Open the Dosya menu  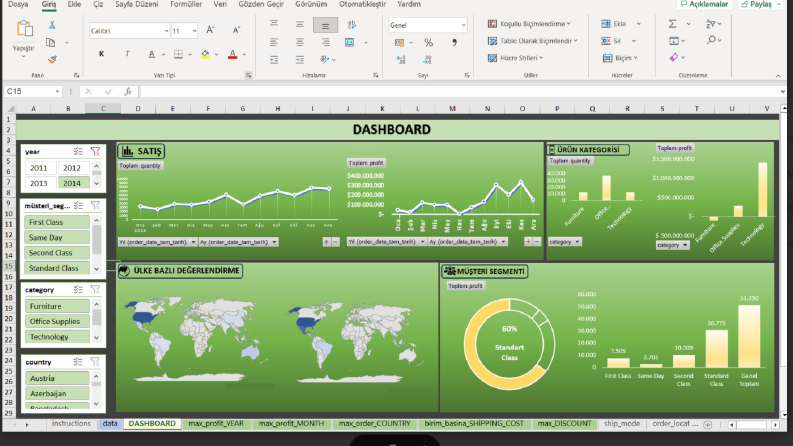(x=18, y=4)
